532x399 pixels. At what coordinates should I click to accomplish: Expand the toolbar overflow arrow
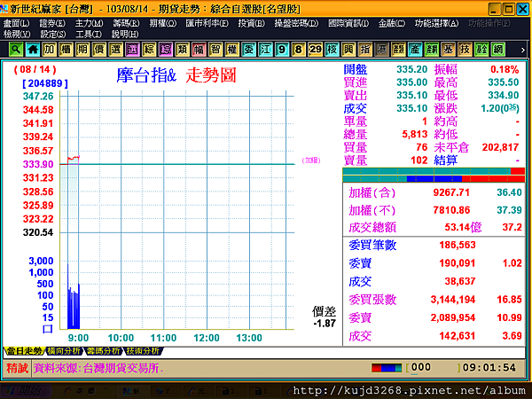point(522,51)
